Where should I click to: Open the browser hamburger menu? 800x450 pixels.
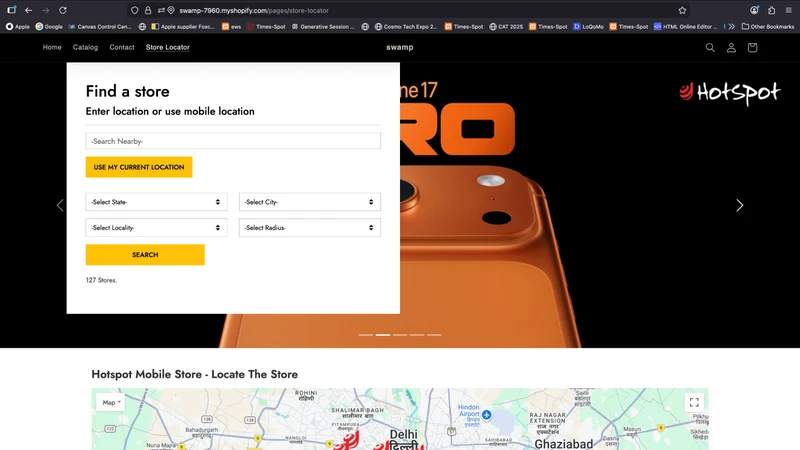[788, 10]
